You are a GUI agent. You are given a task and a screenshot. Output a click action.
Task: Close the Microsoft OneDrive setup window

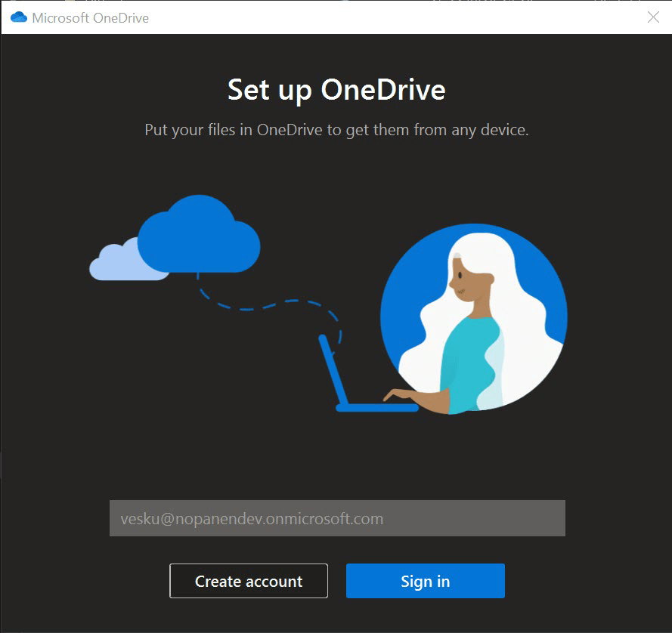tap(653, 17)
